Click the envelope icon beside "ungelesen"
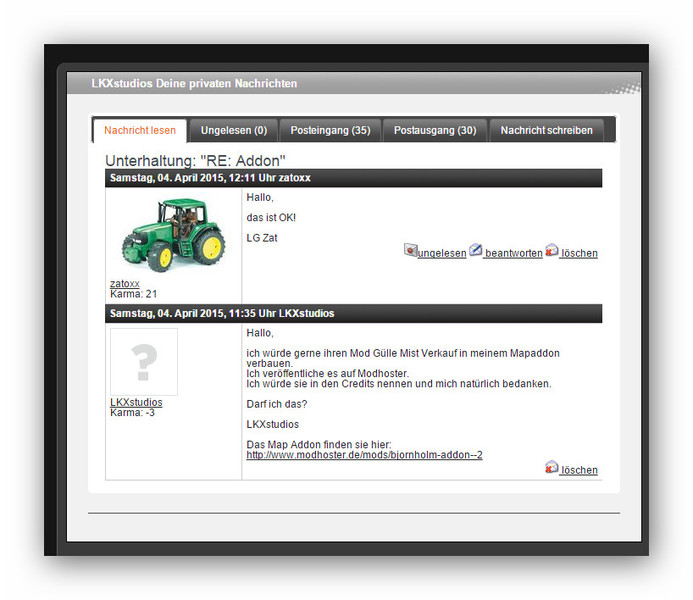Viewport: 693px width, 600px height. [x=410, y=250]
